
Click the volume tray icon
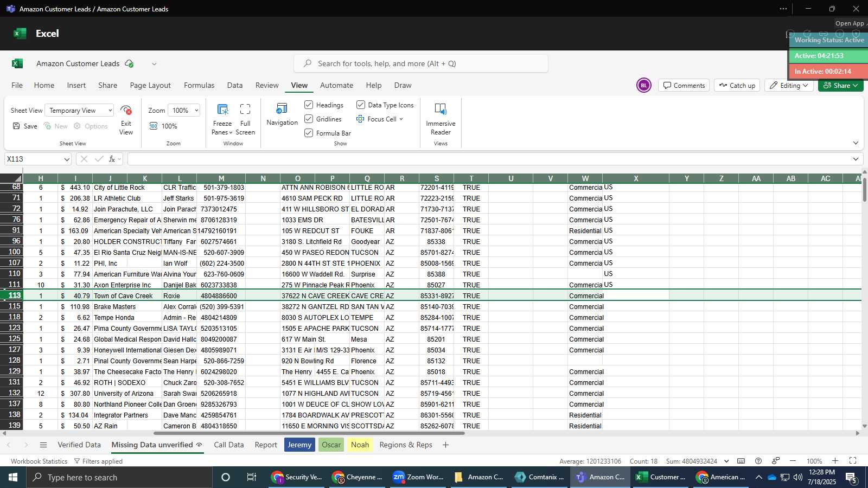(797, 477)
